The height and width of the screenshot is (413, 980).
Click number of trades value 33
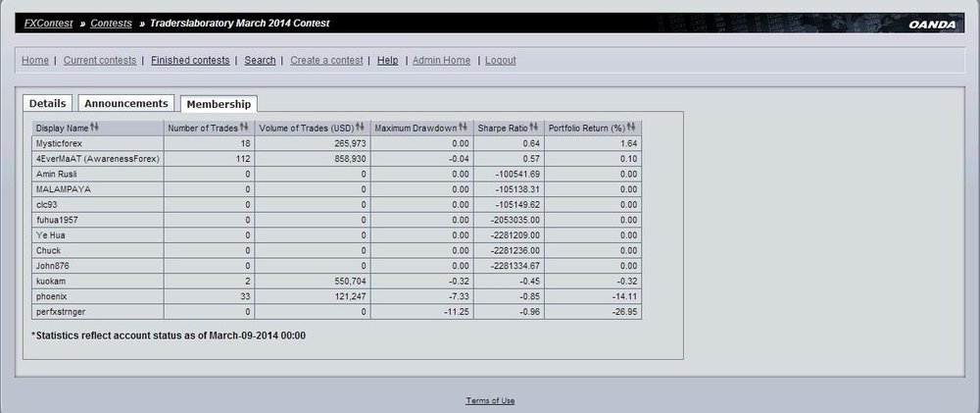click(246, 296)
